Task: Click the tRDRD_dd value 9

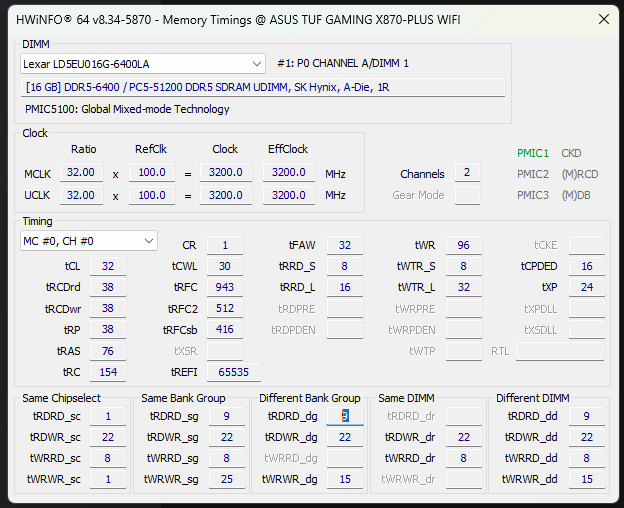Action: pyautogui.click(x=587, y=416)
